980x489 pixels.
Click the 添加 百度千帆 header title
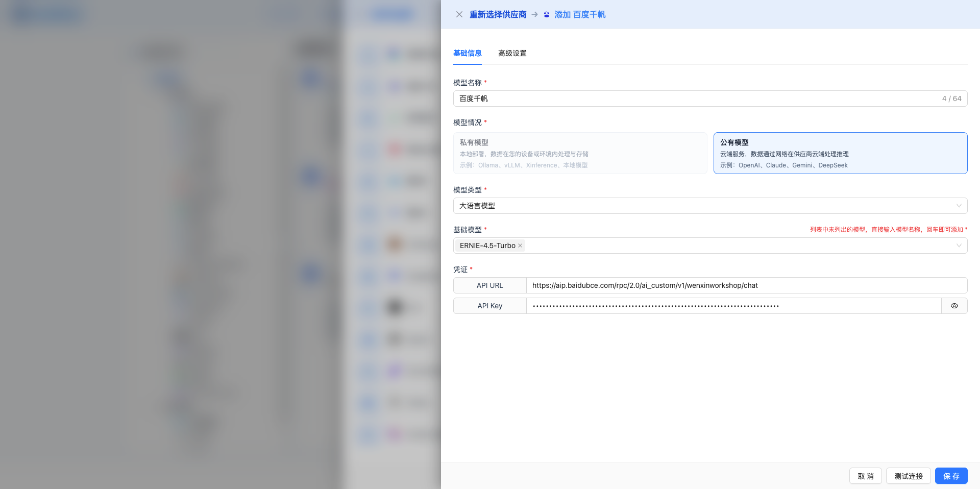(x=580, y=14)
